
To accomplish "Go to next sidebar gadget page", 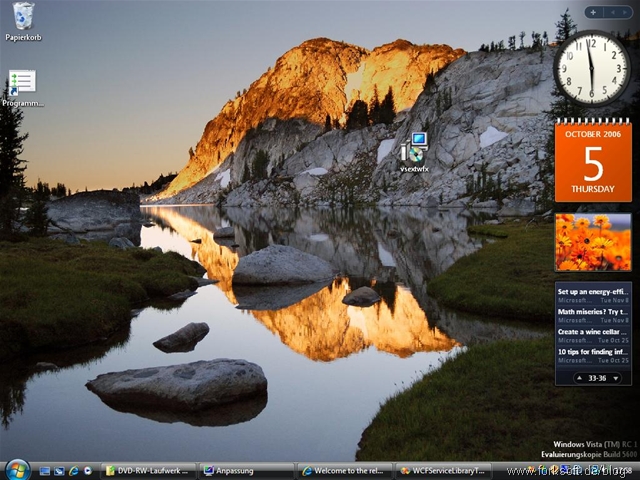I will click(624, 13).
